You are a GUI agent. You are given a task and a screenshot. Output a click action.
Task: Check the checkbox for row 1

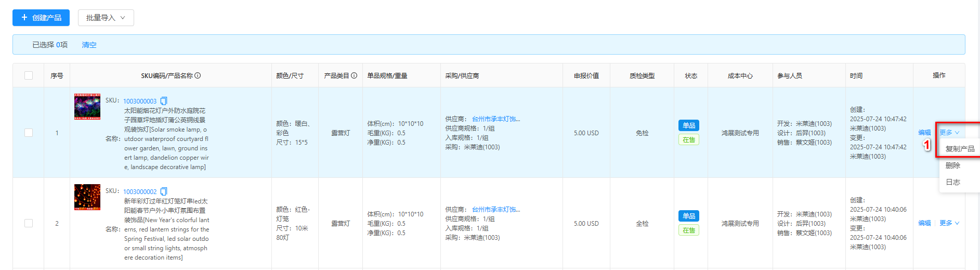point(29,133)
